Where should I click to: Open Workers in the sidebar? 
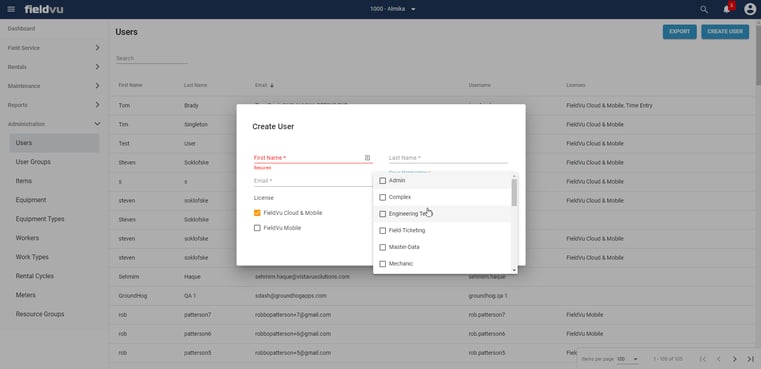[x=27, y=238]
